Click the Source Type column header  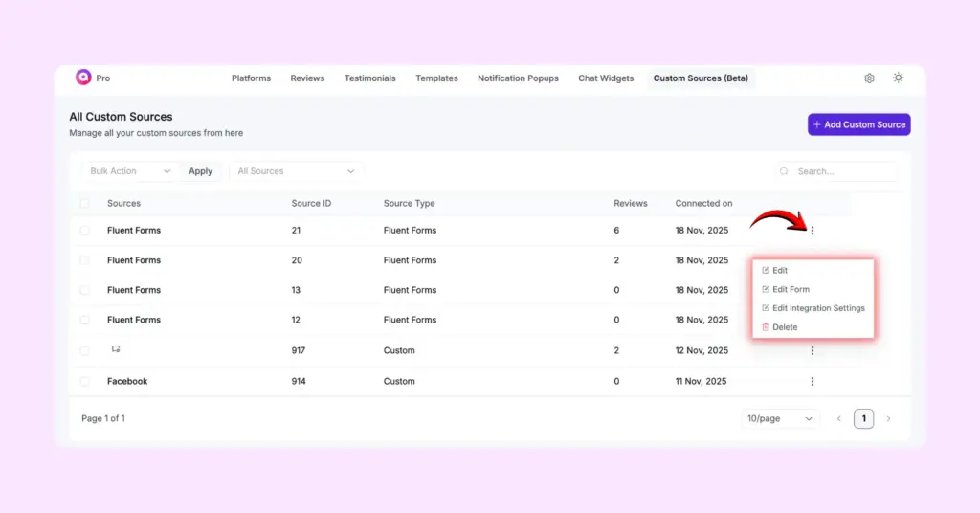tap(410, 203)
